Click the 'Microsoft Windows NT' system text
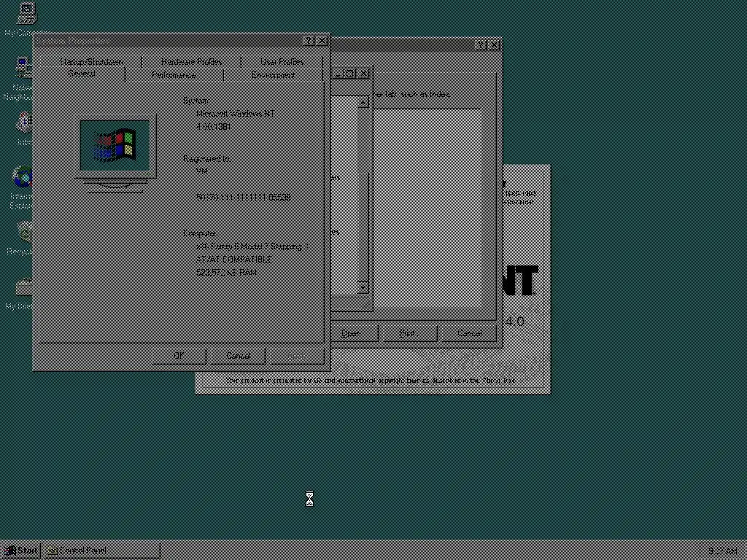Screen dimensions: 747x560 point(236,114)
